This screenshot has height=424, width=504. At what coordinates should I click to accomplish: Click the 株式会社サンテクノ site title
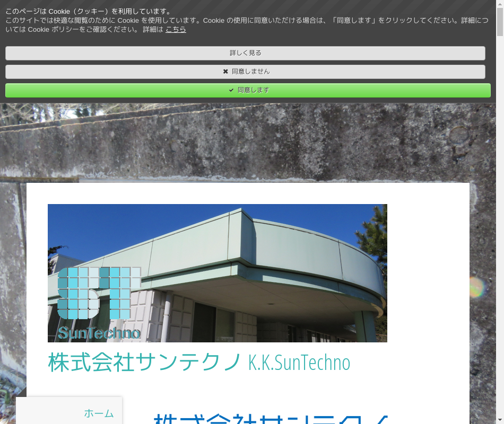pos(145,363)
